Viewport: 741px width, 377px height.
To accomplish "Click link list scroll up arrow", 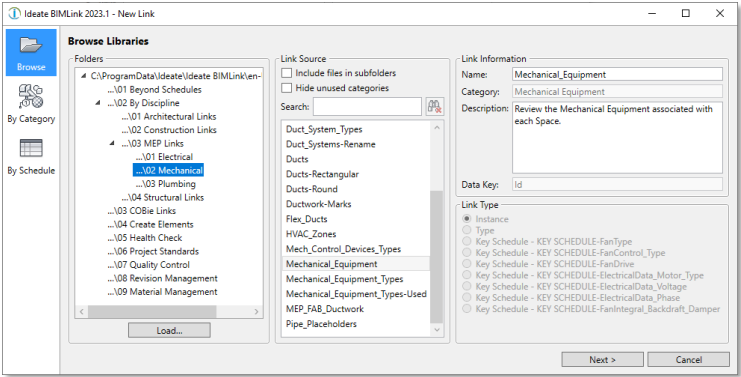I will pyautogui.click(x=437, y=128).
